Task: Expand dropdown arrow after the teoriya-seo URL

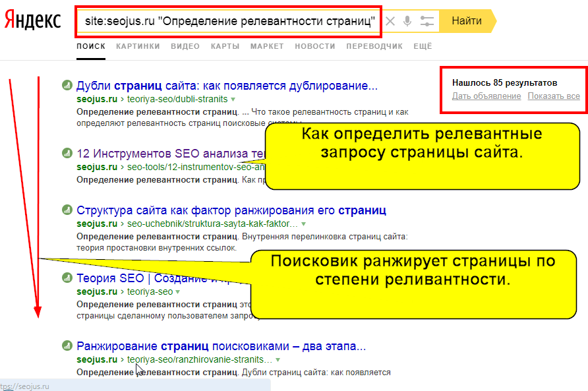Action: tap(178, 292)
